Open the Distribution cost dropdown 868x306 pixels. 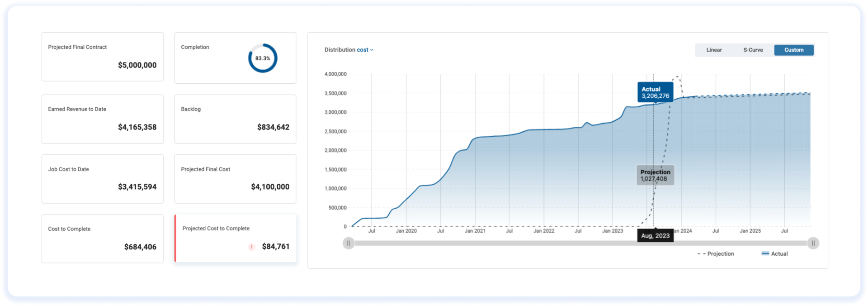coord(349,50)
